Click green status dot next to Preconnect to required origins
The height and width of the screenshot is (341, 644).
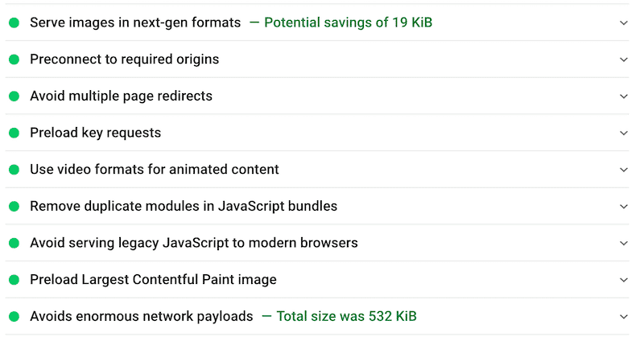pyautogui.click(x=14, y=60)
